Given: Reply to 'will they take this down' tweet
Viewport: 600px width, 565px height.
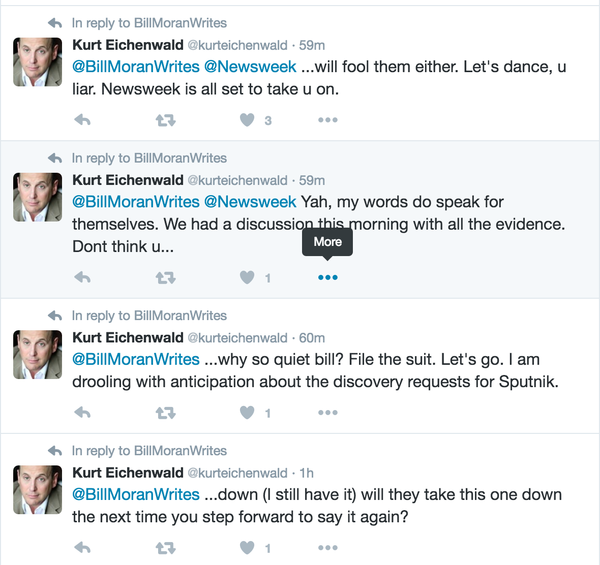Looking at the screenshot, I should click(82, 548).
